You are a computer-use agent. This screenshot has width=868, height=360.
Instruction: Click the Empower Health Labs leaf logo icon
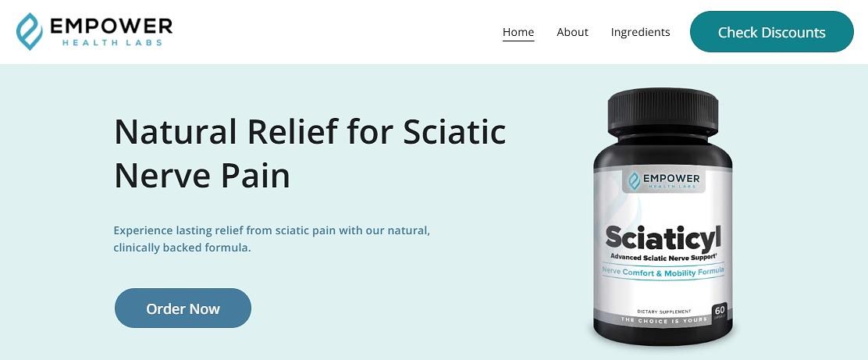coord(30,31)
